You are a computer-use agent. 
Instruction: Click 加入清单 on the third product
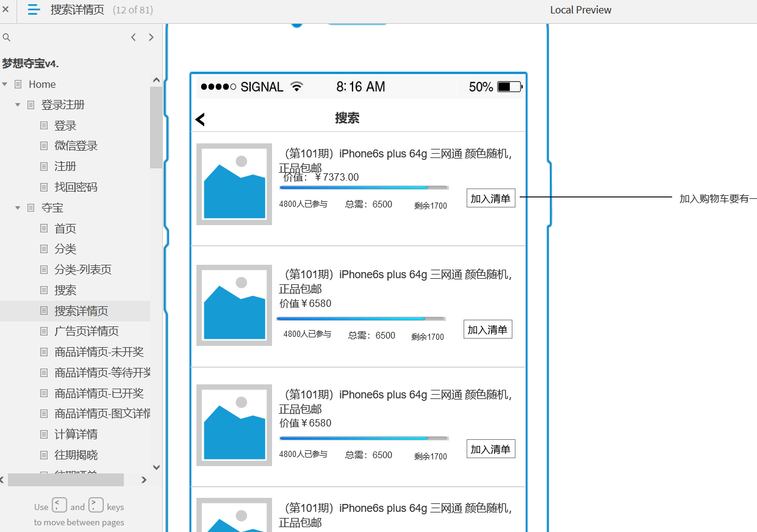point(491,449)
